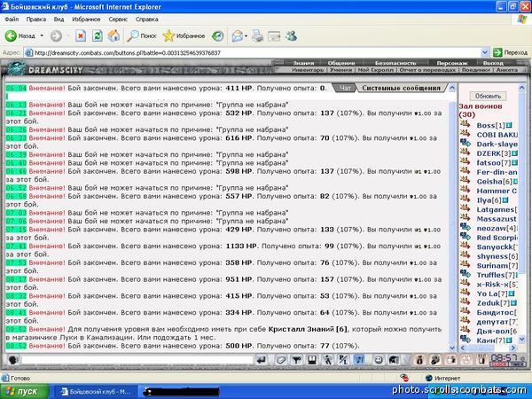
Task: Click the Mail toolbar icon
Action: pos(239,36)
